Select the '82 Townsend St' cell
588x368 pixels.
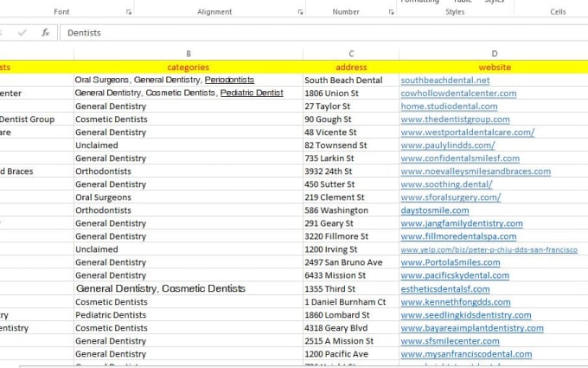coord(351,145)
